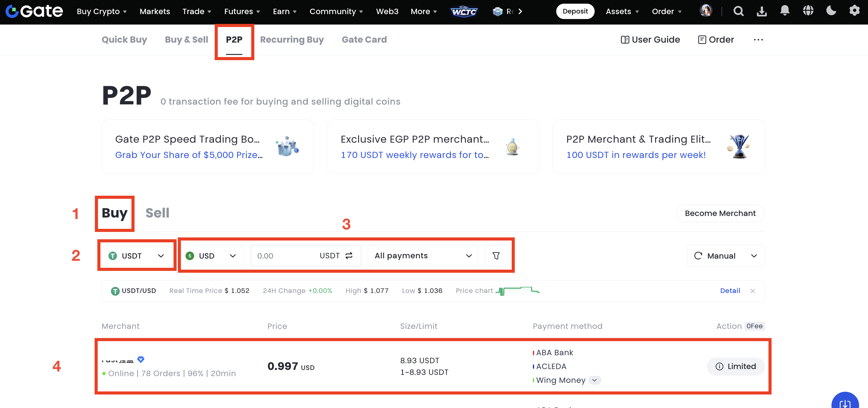Open the language globe icon
This screenshot has width=868, height=408.
tap(808, 11)
